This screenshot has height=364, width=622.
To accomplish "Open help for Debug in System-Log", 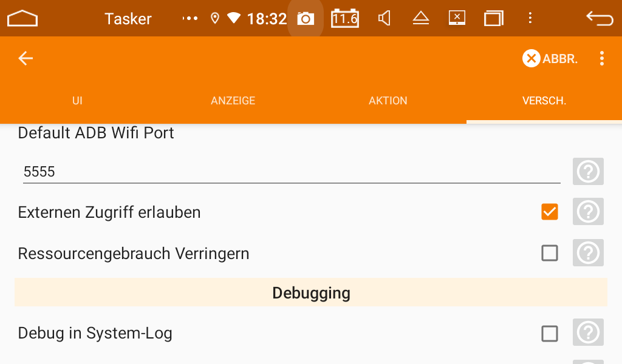I will click(588, 332).
